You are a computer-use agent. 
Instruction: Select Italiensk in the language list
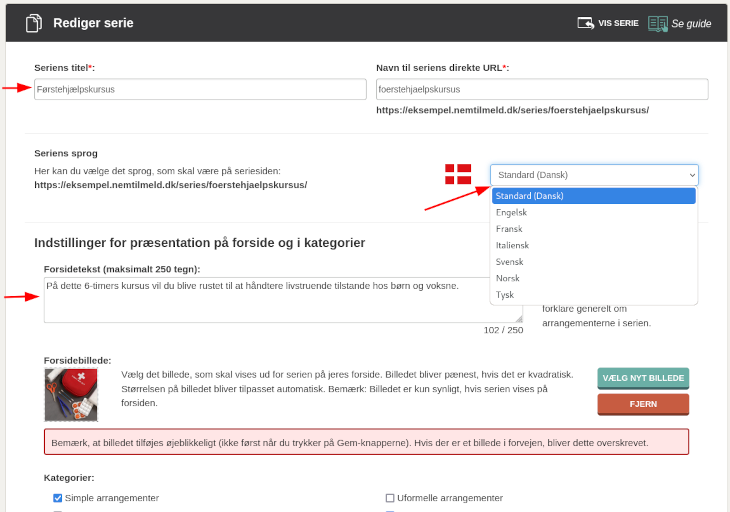click(594, 245)
